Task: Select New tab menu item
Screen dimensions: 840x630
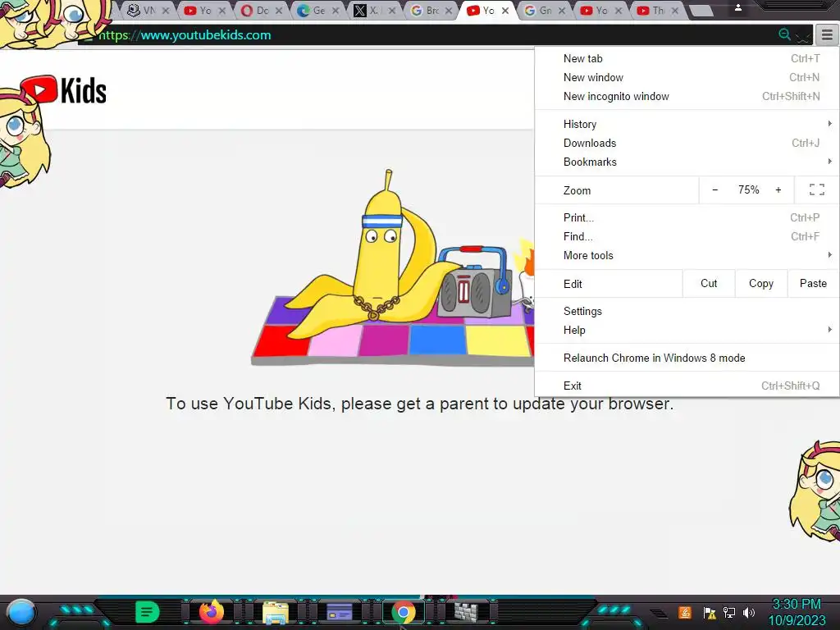Action: pos(687,58)
